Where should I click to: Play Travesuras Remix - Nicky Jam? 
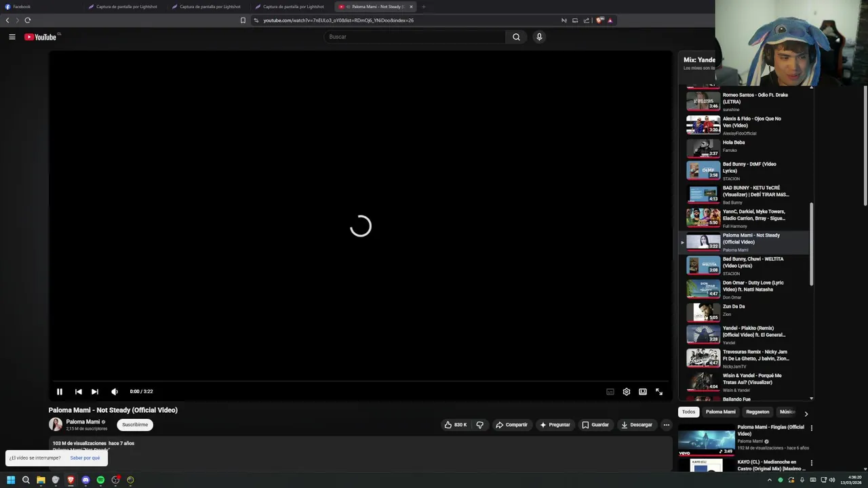point(745,359)
